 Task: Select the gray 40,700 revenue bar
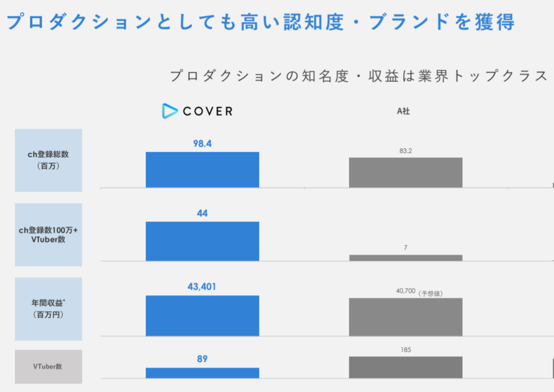[406, 317]
